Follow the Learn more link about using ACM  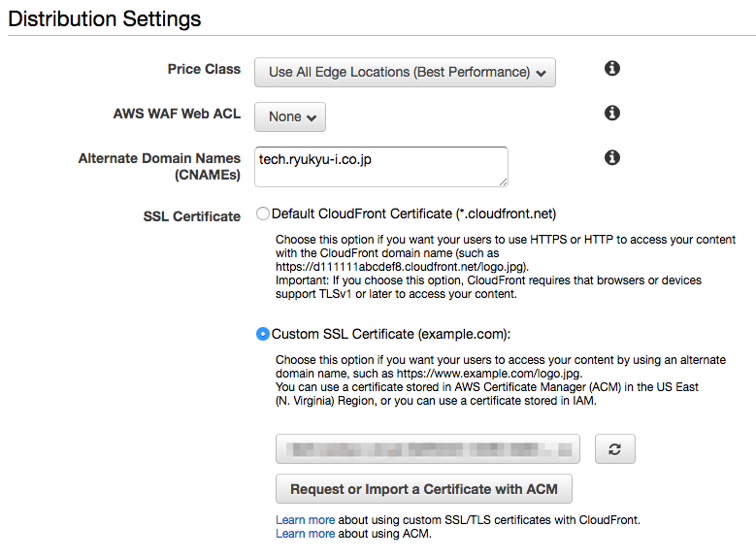pyautogui.click(x=305, y=534)
